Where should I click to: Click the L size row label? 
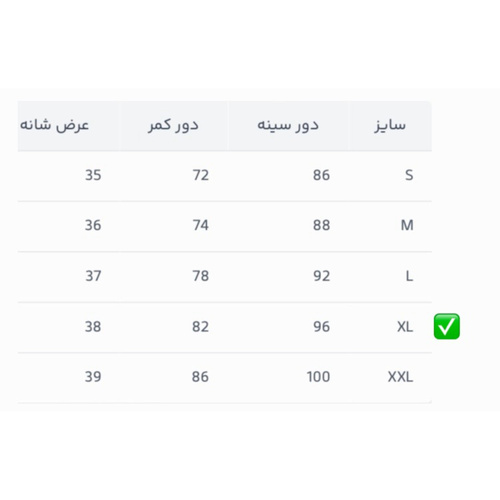(x=409, y=276)
